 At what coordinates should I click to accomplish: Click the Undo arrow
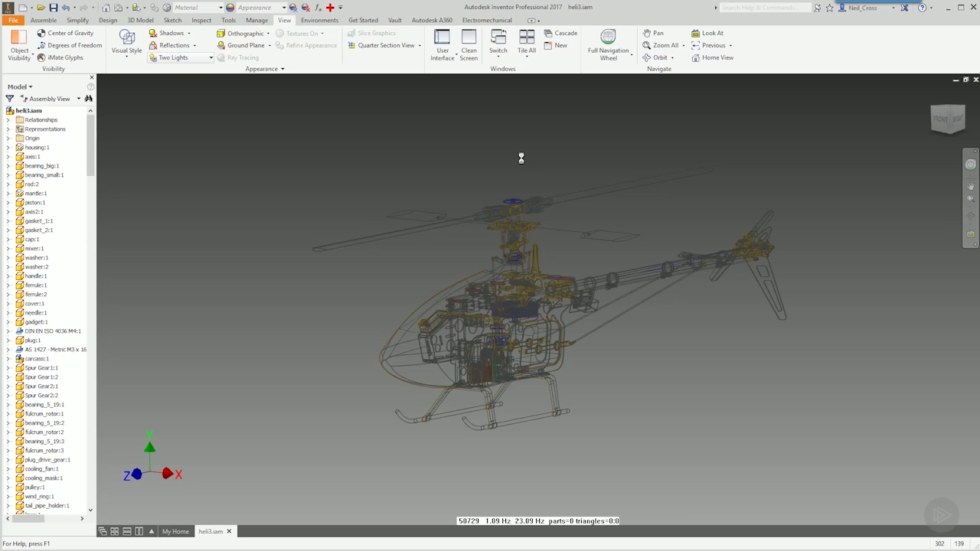[66, 8]
